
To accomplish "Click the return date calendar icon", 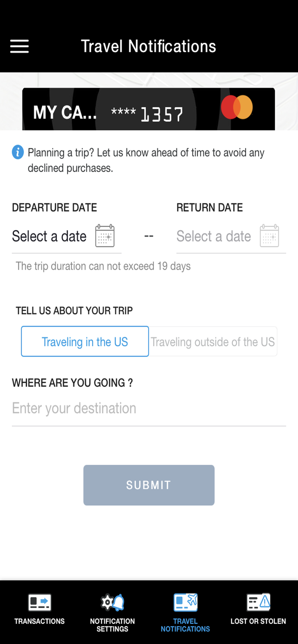I will (x=269, y=236).
